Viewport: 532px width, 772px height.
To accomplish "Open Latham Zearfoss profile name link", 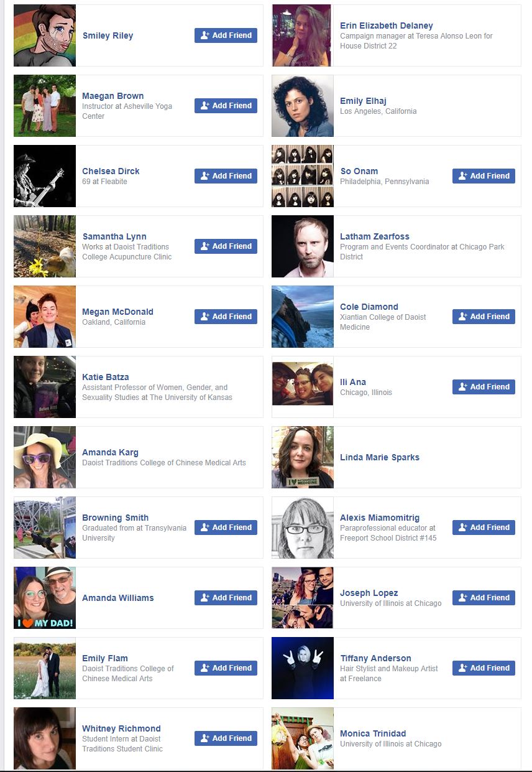I will (x=375, y=236).
